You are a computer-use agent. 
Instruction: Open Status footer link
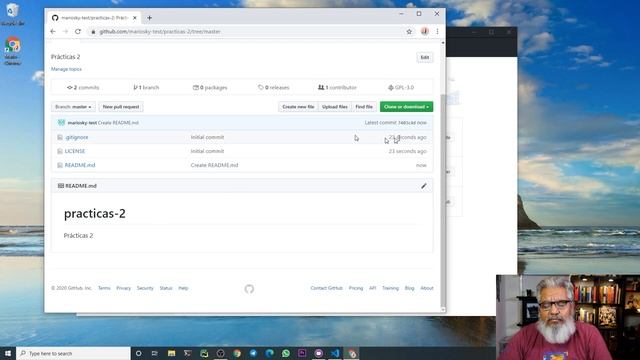(166, 288)
